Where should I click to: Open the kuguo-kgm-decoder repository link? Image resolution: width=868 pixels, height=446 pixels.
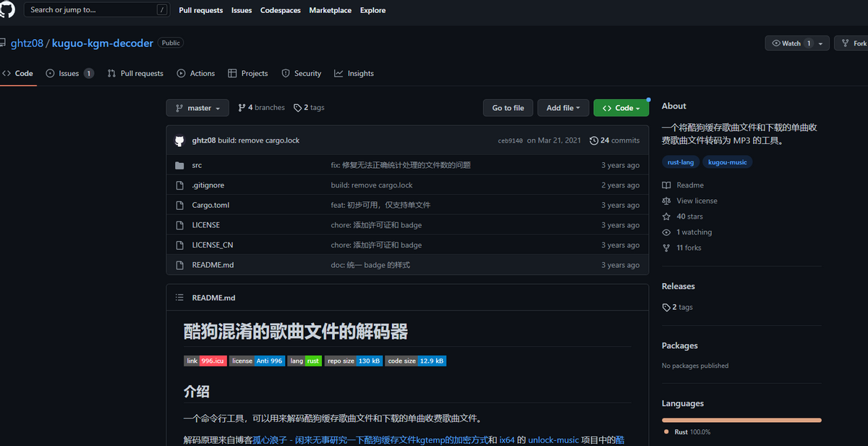pos(103,43)
